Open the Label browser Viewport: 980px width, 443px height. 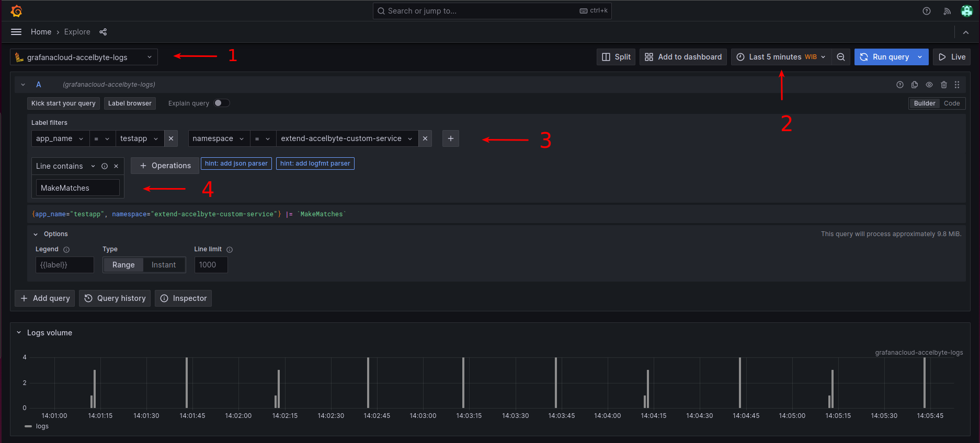click(x=130, y=103)
